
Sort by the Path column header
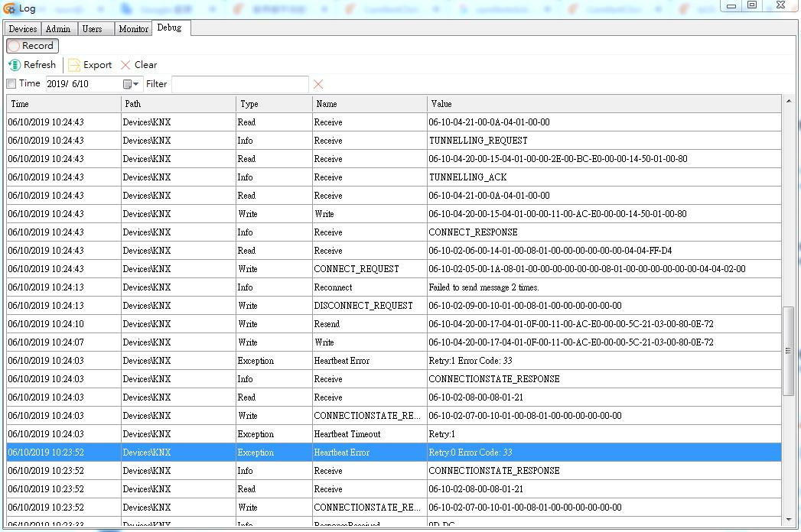click(x=178, y=104)
